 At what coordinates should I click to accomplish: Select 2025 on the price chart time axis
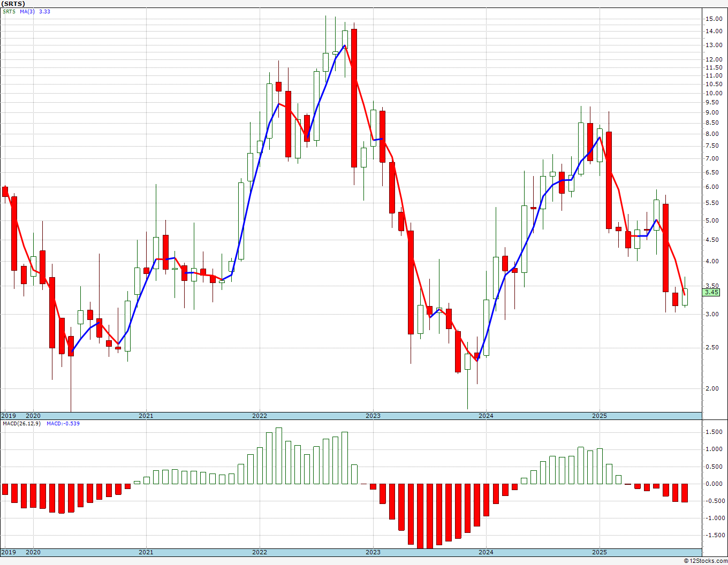(599, 416)
